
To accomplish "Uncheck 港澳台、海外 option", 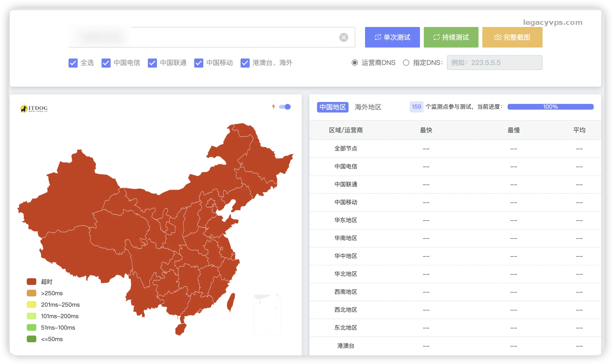I will 245,63.
